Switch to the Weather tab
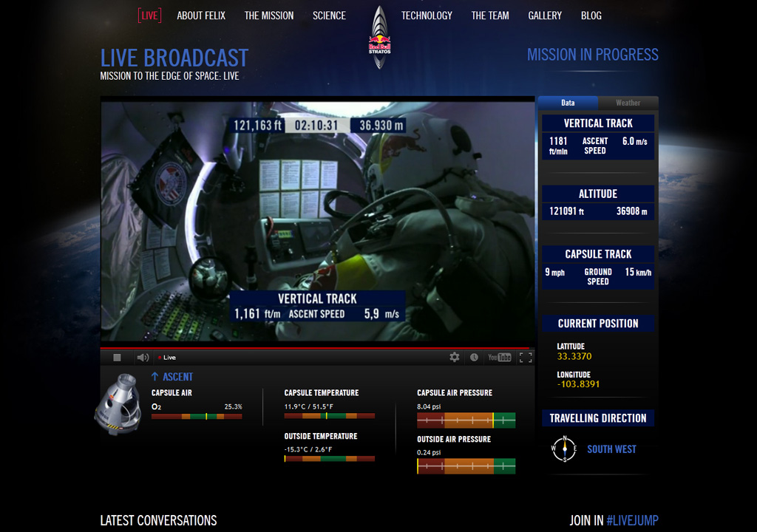757x532 pixels. tap(628, 103)
